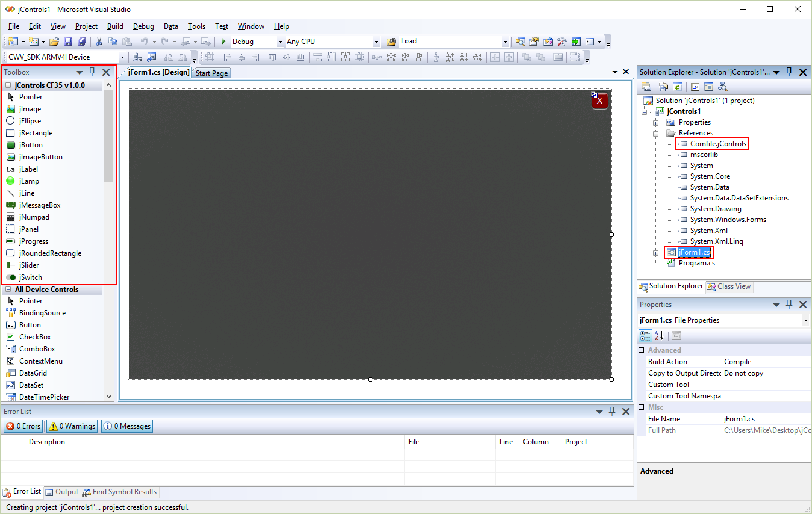Sort properties alphabetically

[x=659, y=336]
